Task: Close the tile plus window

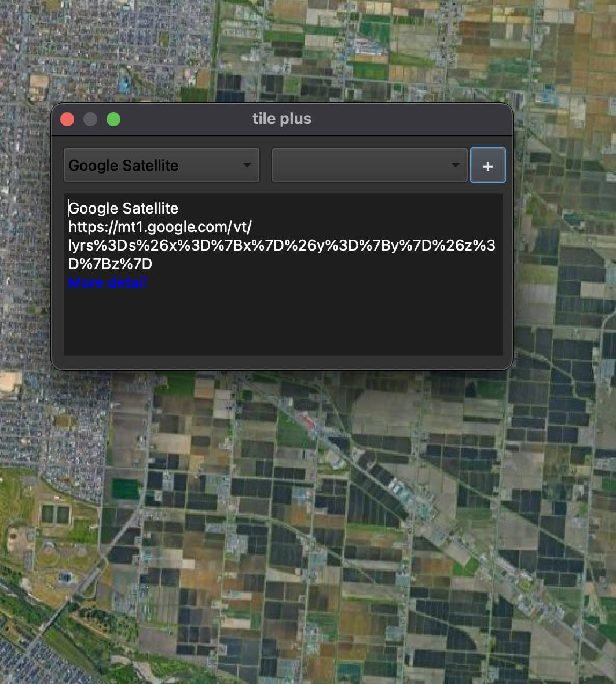Action: (x=67, y=119)
